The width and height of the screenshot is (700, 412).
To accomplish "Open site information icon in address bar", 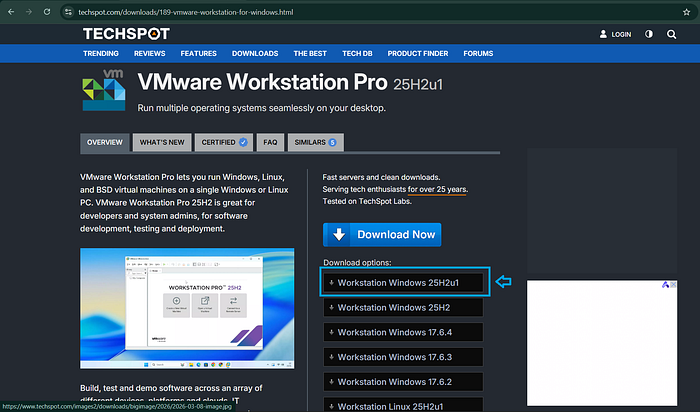I will [x=68, y=12].
